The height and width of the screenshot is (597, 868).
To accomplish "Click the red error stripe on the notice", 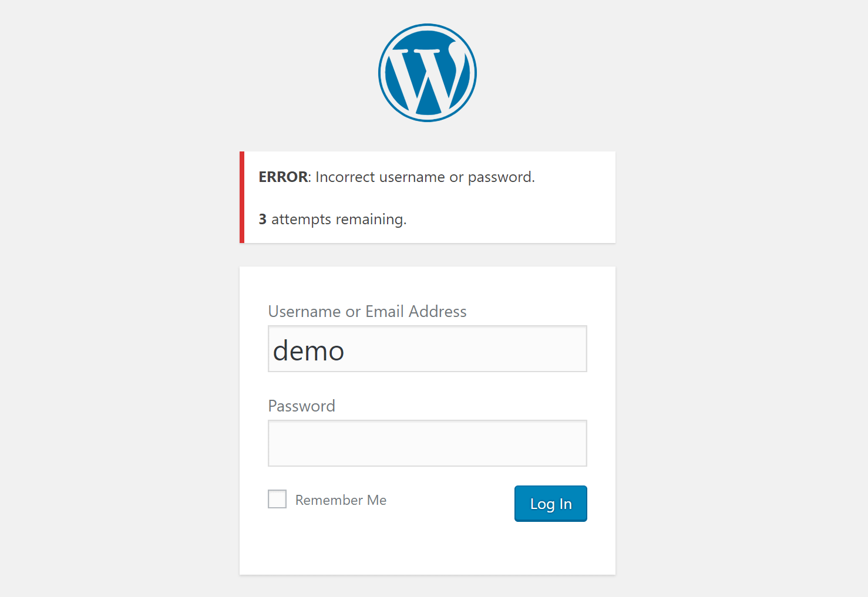I will point(241,197).
